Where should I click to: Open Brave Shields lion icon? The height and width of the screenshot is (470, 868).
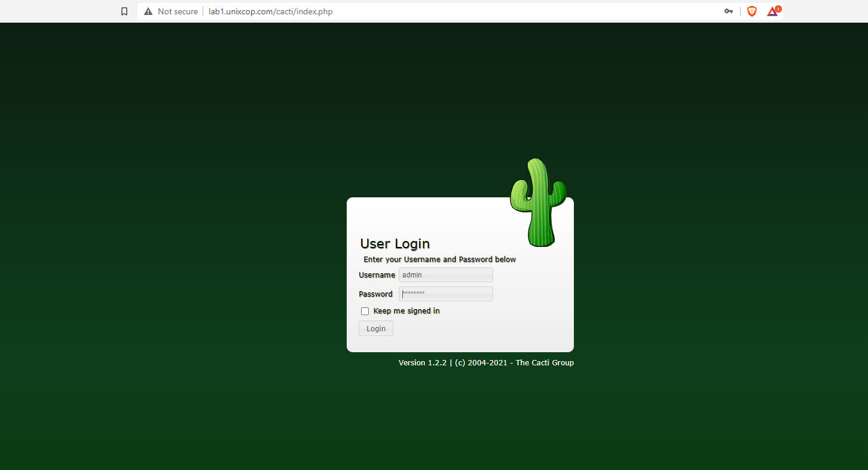tap(752, 11)
